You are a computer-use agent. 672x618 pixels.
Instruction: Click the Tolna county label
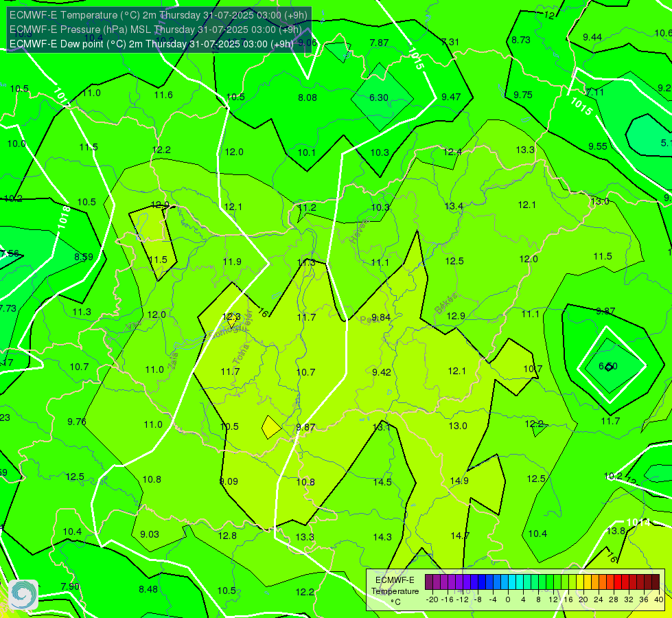pos(241,354)
